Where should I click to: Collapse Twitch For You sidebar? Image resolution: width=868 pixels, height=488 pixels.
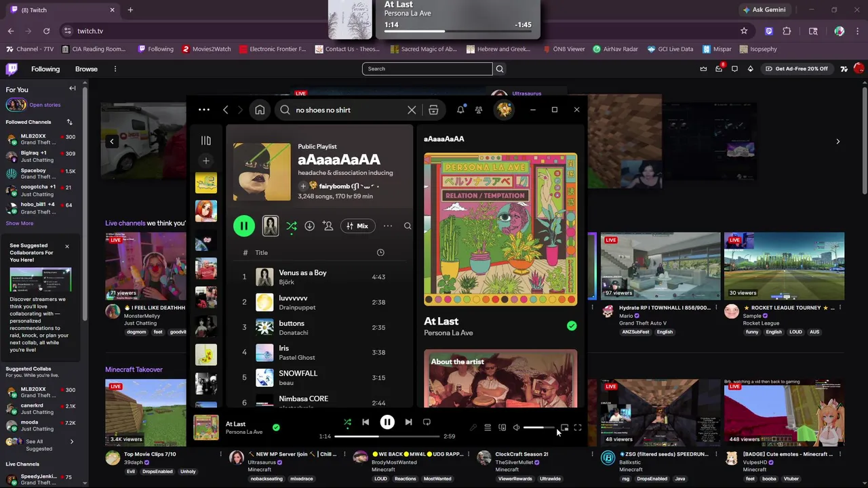pos(72,89)
